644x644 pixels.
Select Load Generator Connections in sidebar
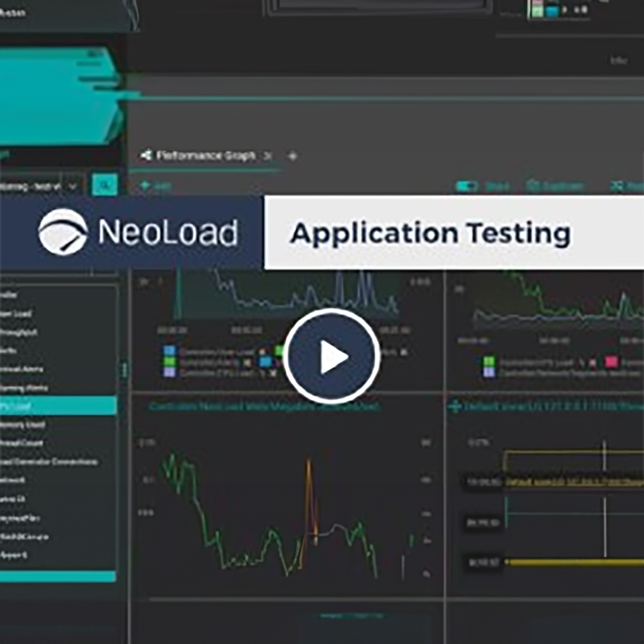pos(49,462)
